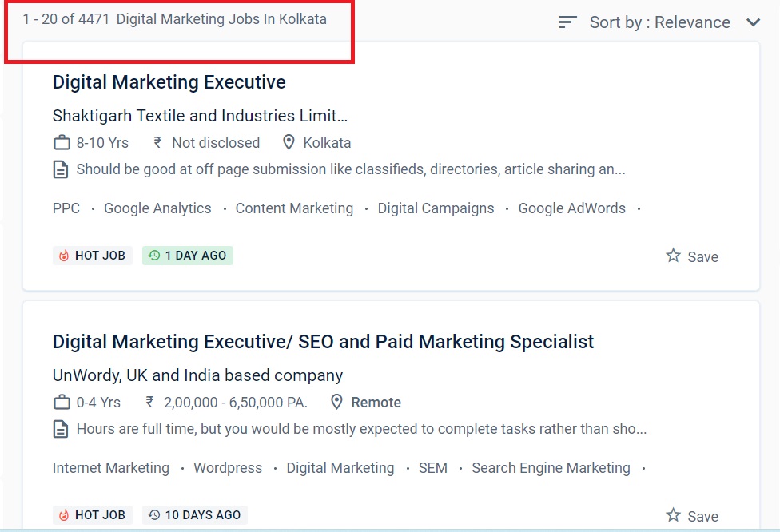Click location pin icon beside Kolkata

pyautogui.click(x=289, y=143)
